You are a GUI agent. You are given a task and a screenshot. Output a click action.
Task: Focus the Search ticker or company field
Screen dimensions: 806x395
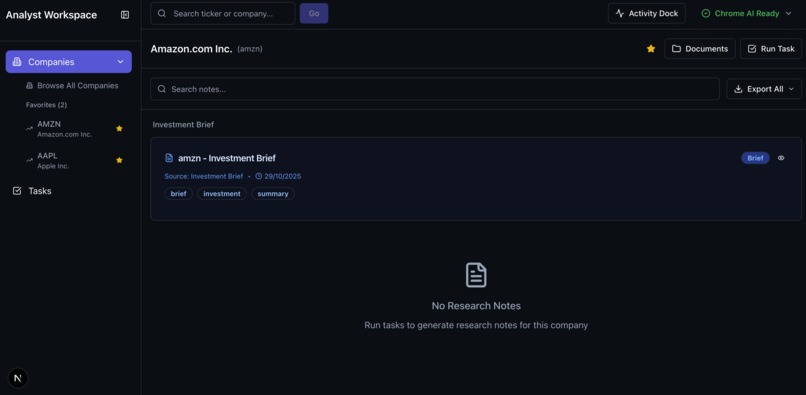[223, 13]
